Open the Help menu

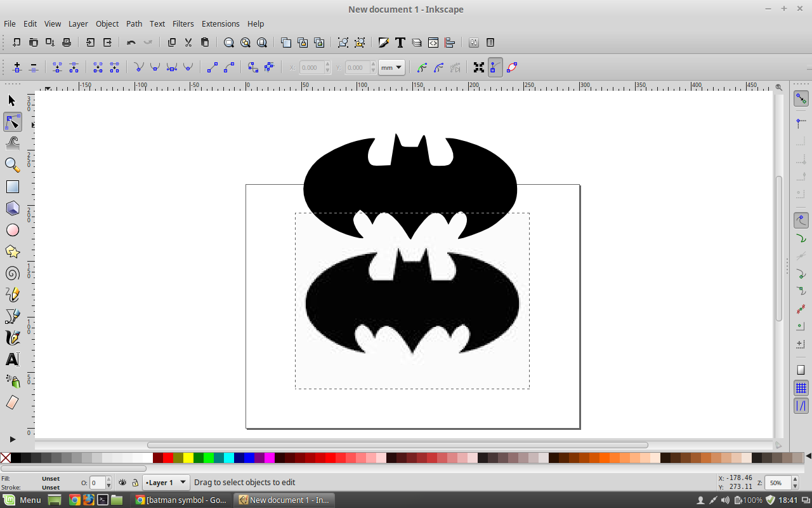256,23
